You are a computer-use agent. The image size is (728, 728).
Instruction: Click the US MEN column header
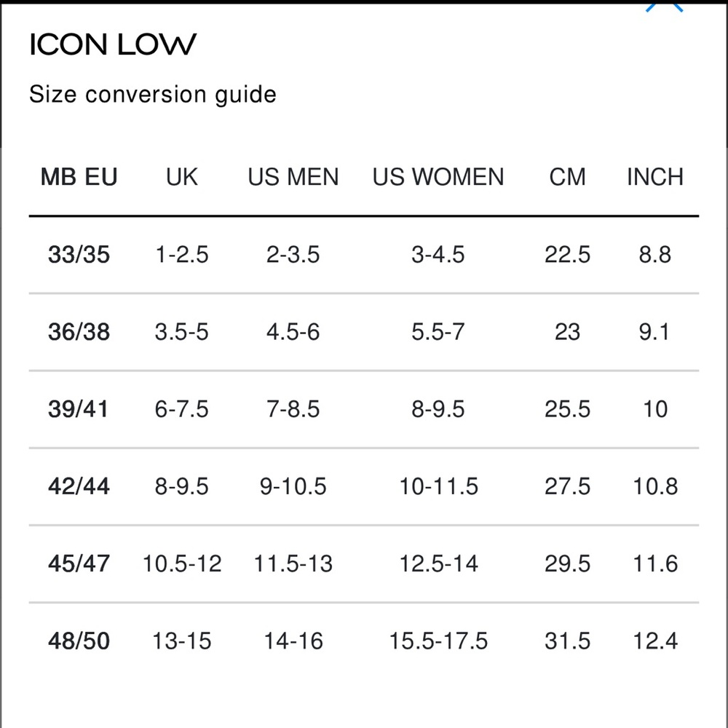tap(293, 178)
